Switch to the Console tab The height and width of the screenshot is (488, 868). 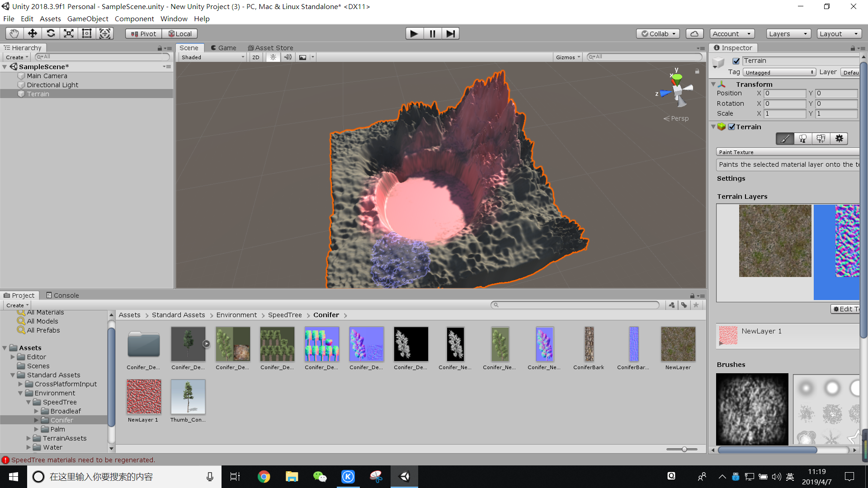coord(63,296)
